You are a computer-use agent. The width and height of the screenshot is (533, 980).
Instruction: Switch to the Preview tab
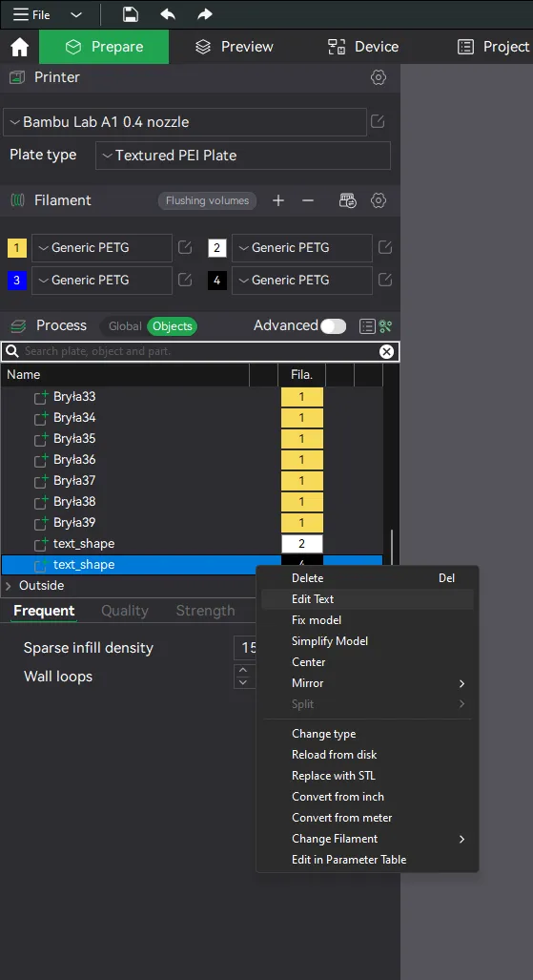point(234,47)
